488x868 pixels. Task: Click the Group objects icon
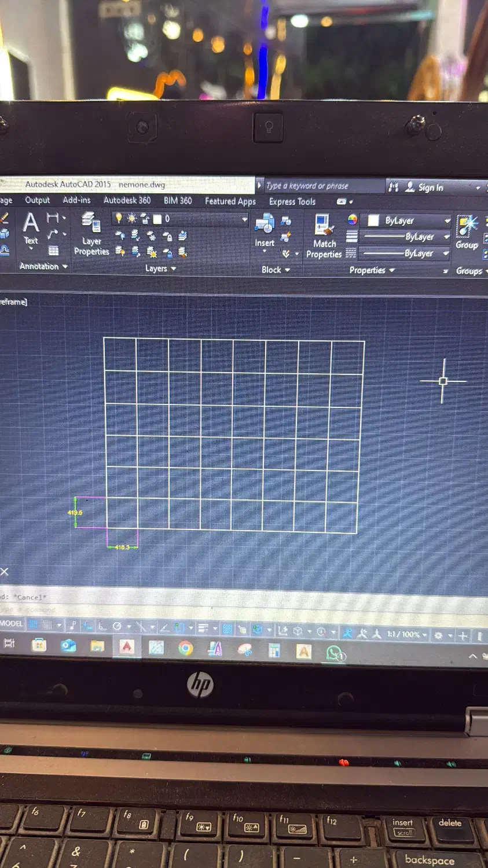467,230
